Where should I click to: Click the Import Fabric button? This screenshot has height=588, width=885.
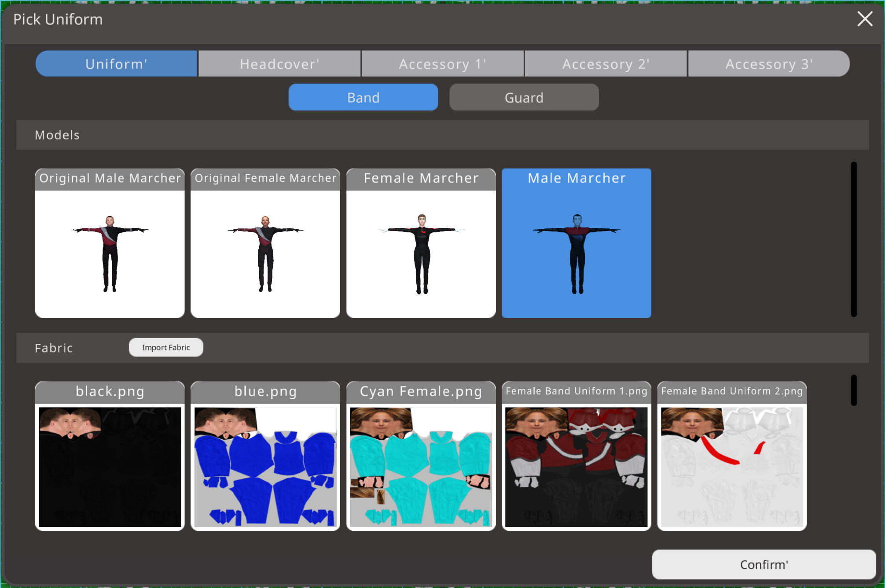click(x=166, y=347)
